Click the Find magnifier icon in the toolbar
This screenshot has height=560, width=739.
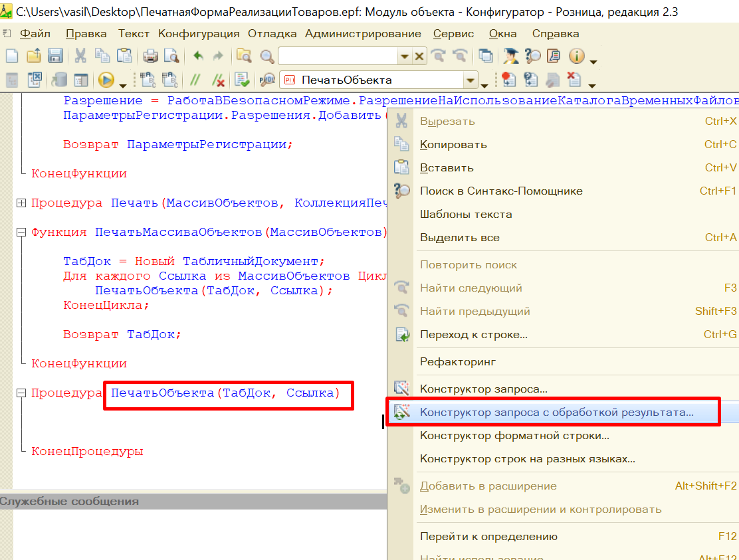click(266, 56)
